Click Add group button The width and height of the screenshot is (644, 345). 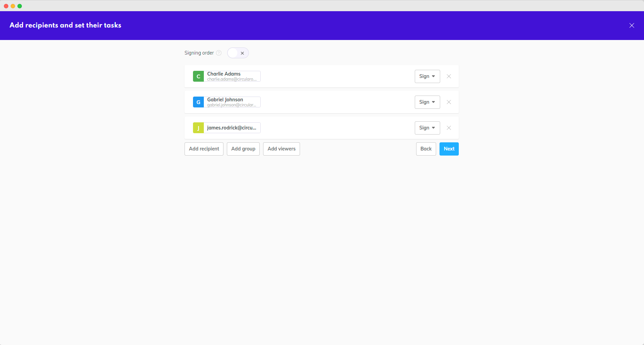243,149
